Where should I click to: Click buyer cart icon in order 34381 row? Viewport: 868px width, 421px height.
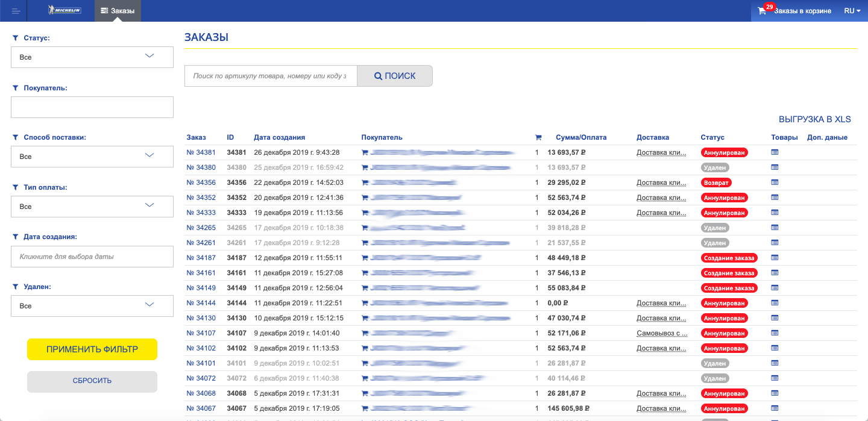pos(365,152)
